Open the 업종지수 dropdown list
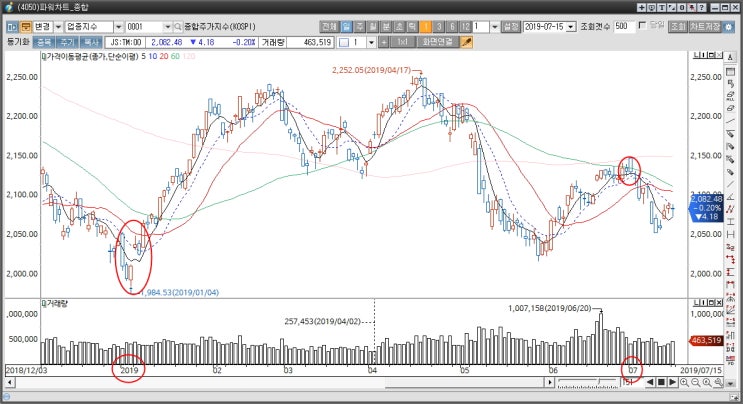The image size is (743, 404). 118,27
